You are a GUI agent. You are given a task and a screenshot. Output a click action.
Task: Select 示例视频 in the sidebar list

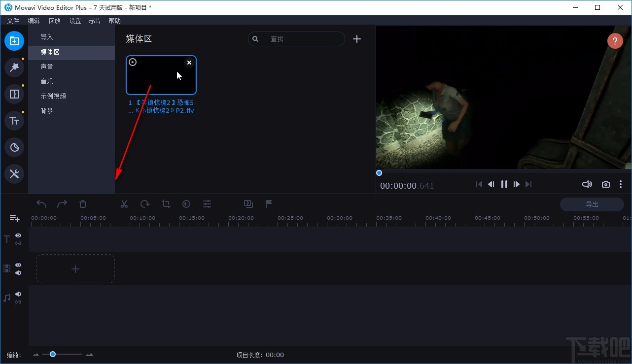point(71,96)
